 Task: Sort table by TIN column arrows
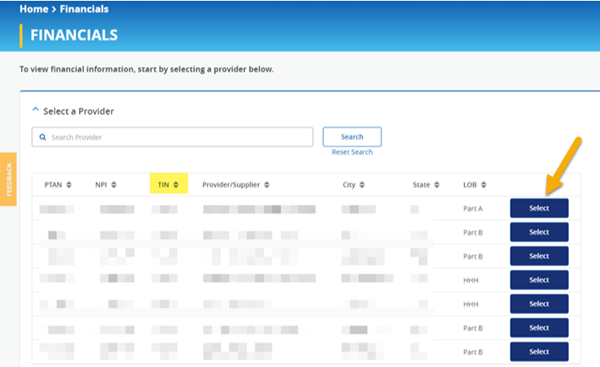pyautogui.click(x=176, y=185)
